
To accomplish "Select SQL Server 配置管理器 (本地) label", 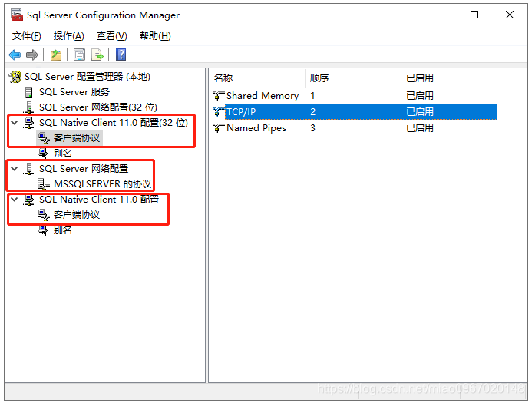I will (x=88, y=77).
